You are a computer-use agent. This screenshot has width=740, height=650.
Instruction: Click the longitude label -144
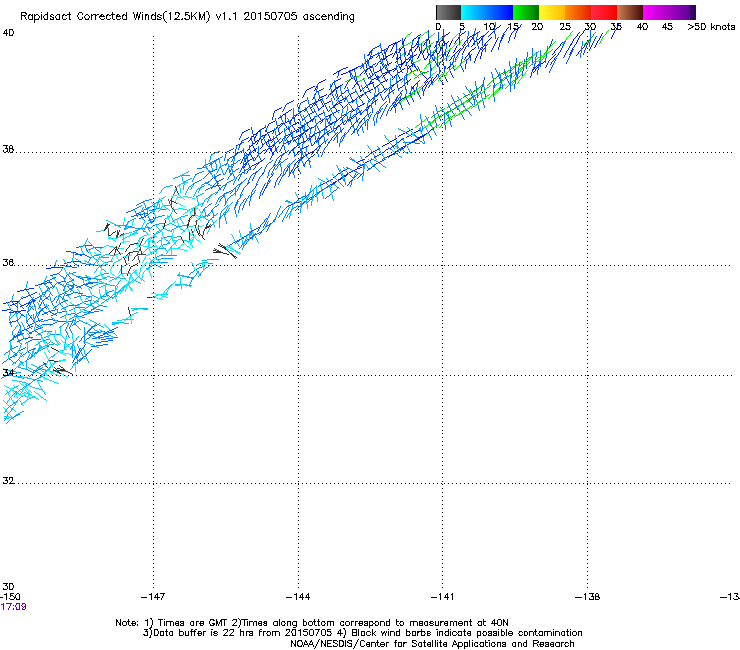pyautogui.click(x=298, y=597)
